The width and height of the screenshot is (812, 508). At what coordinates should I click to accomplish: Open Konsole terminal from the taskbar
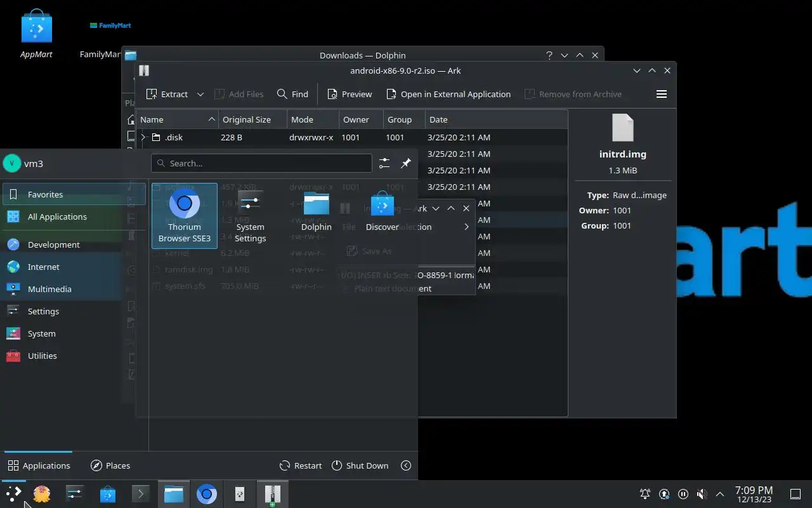pos(141,493)
